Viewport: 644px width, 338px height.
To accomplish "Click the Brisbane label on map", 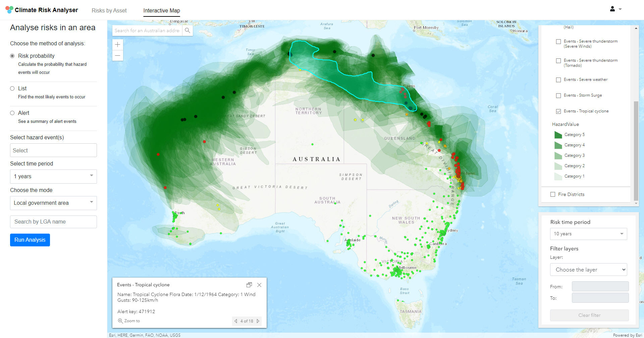I will 467,173.
